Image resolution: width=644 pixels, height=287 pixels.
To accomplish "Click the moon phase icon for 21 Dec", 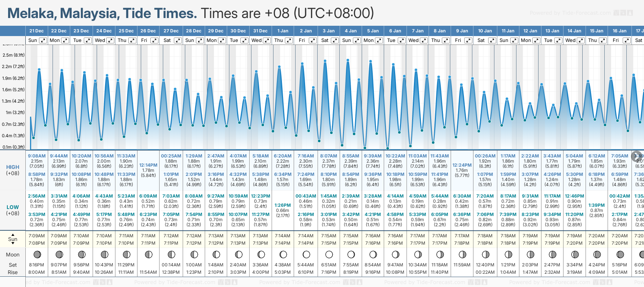I will [x=37, y=255].
